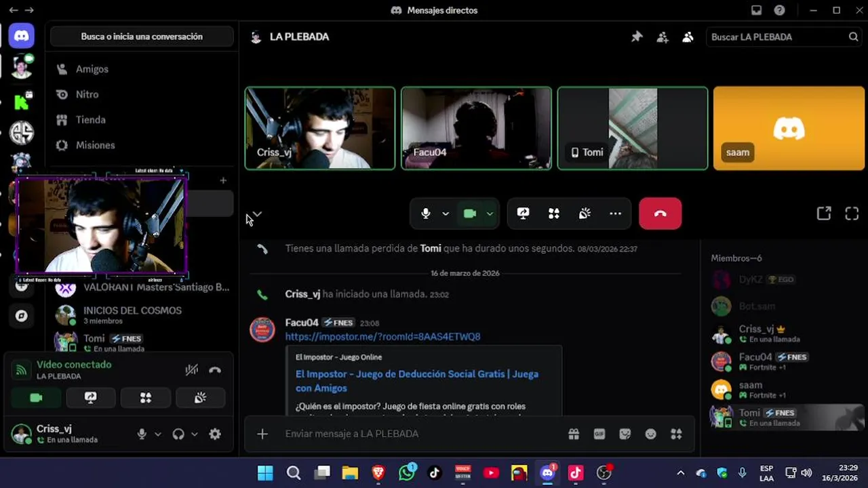Open the Kick server icon in sidebar
Screen dimensions: 868x488
(x=22, y=102)
